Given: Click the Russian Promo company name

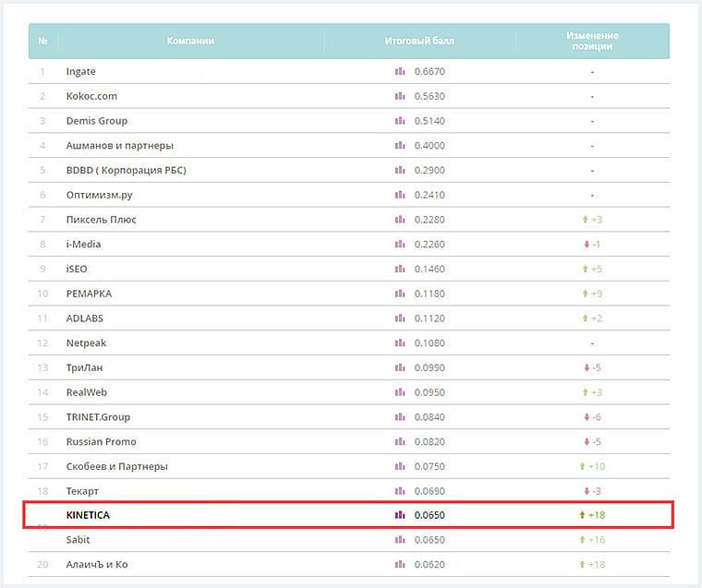Looking at the screenshot, I should tap(102, 441).
